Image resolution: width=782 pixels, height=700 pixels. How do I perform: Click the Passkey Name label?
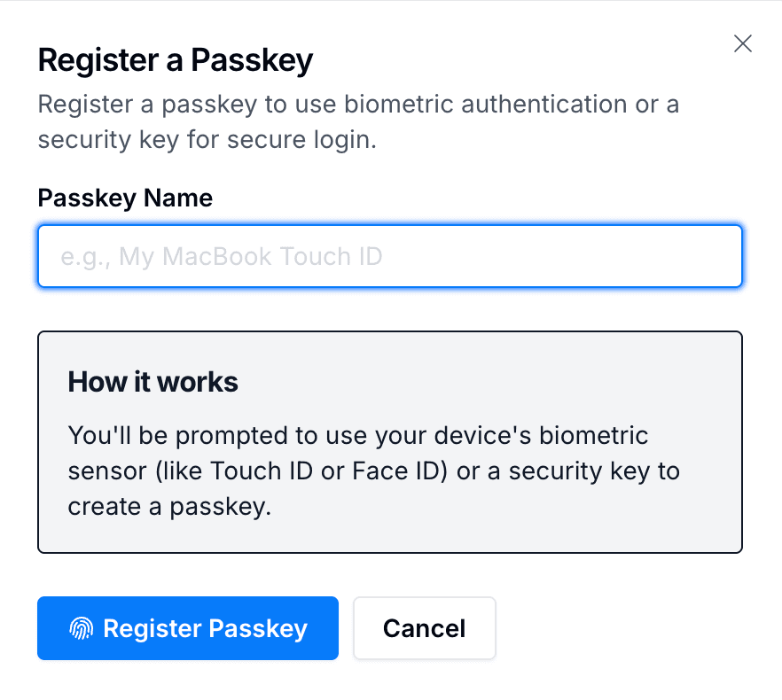click(125, 198)
